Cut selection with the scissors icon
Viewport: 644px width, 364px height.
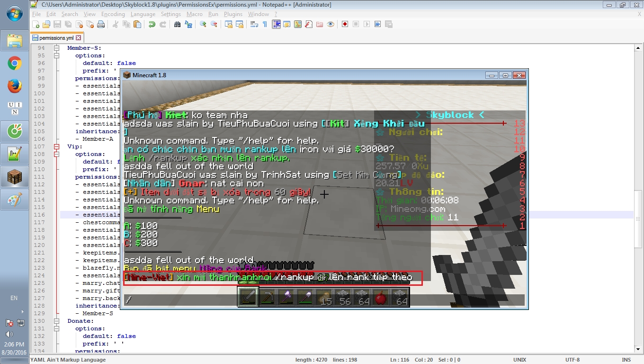tap(115, 24)
